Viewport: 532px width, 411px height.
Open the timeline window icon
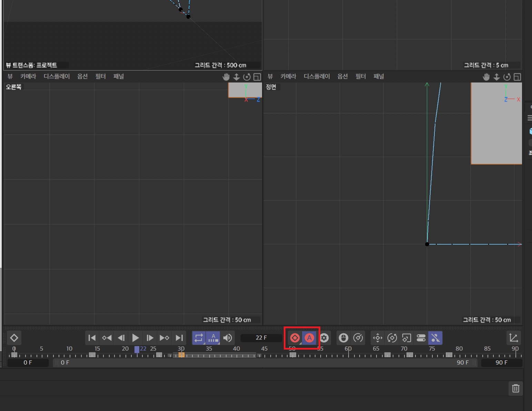514,338
